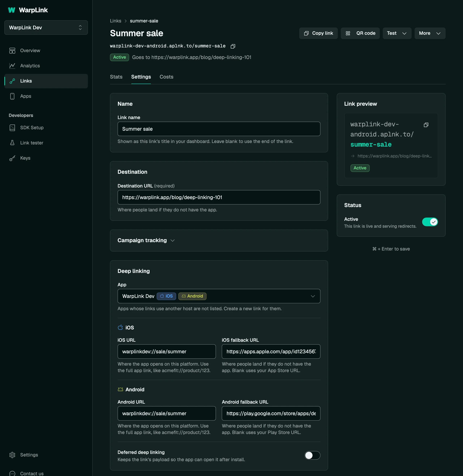
Task: Go to SDK Setup icon
Action: coord(12,128)
